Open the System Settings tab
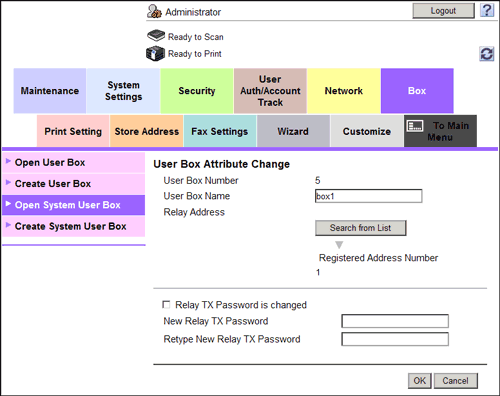The image size is (500, 396). pyautogui.click(x=123, y=91)
